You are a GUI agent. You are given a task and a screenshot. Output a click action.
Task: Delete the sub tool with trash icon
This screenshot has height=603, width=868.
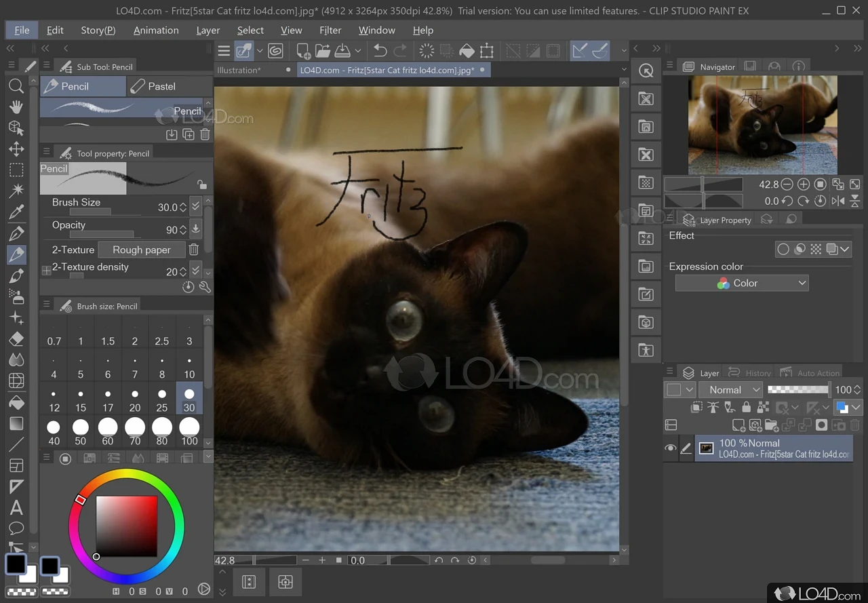[205, 134]
